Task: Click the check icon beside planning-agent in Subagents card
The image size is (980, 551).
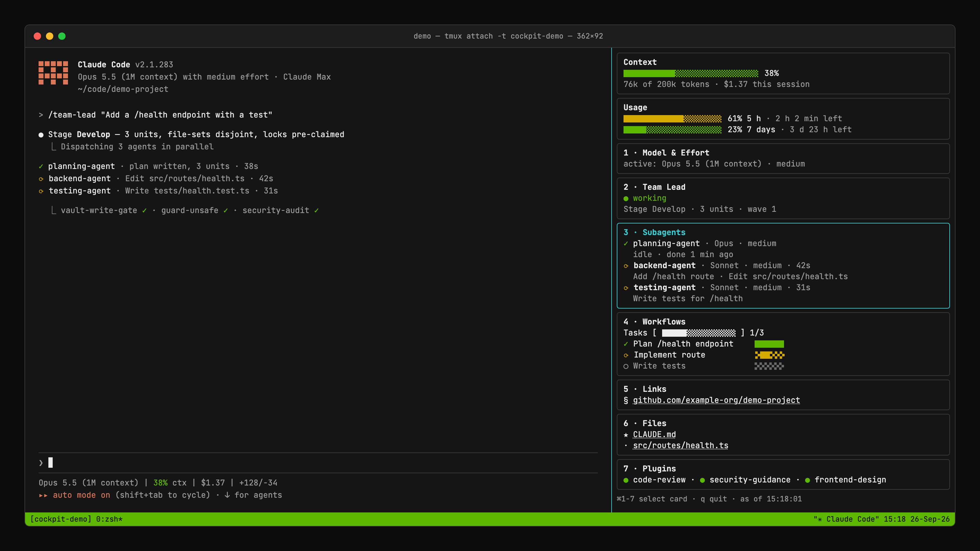Action: click(626, 243)
